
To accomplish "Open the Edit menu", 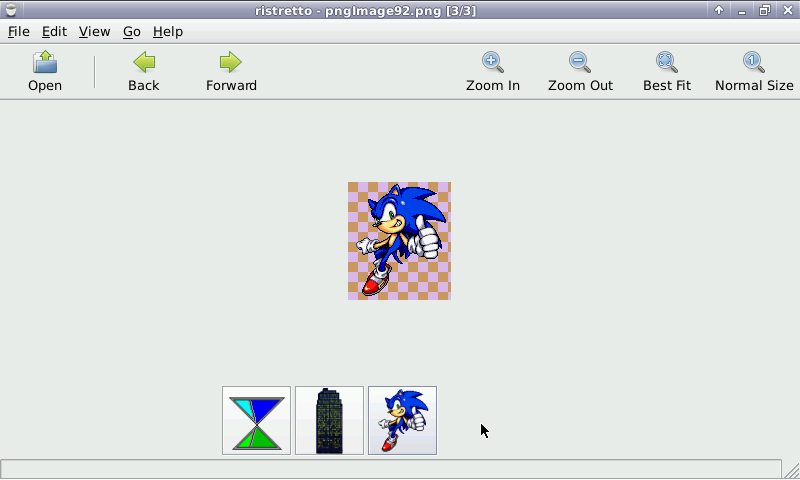I will (54, 32).
